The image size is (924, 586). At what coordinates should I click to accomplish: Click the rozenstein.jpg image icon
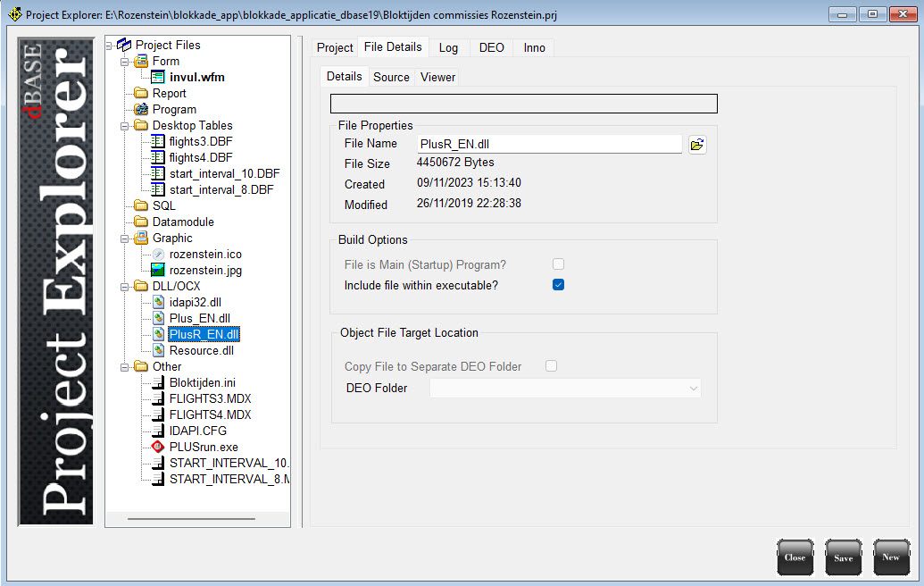pos(158,271)
